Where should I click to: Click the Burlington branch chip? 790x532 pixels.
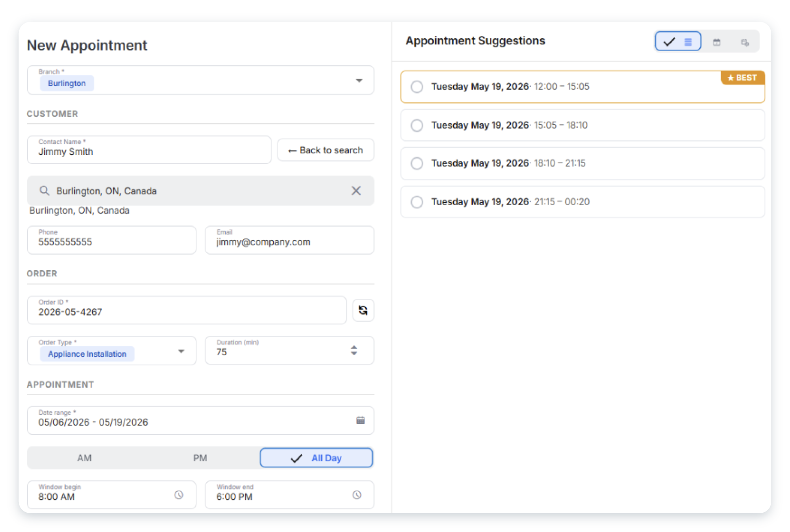click(x=67, y=83)
